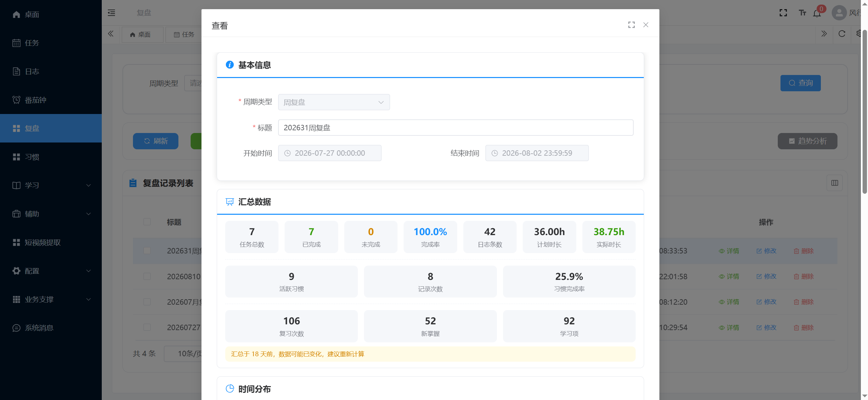868x400 pixels.
Task: Expand the 学习 sidebar submenu
Action: coord(51,185)
